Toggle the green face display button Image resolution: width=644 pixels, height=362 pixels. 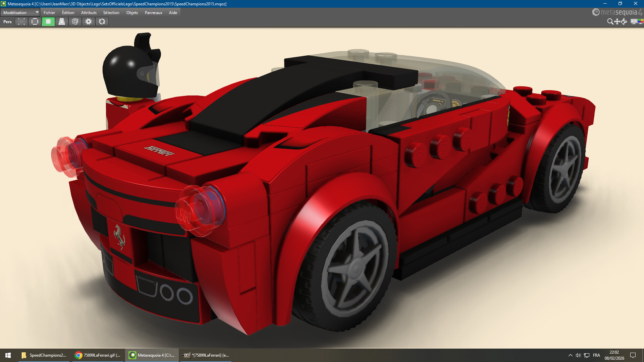(x=48, y=21)
